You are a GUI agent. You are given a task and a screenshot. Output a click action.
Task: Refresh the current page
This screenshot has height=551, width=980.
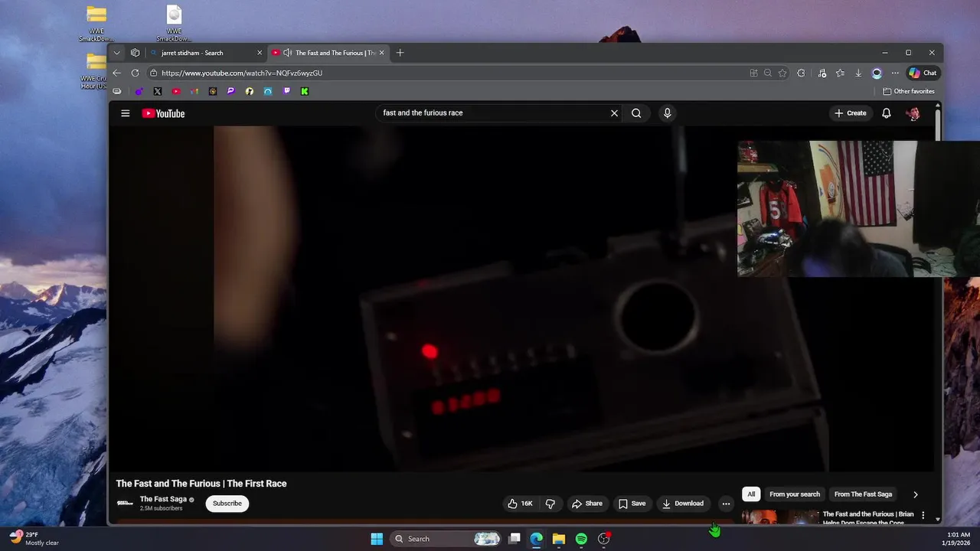click(136, 73)
